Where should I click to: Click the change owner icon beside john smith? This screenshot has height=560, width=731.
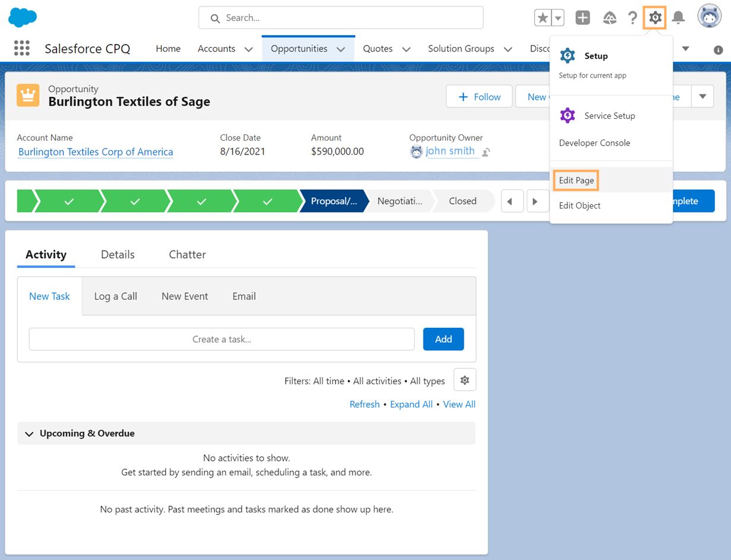(486, 152)
